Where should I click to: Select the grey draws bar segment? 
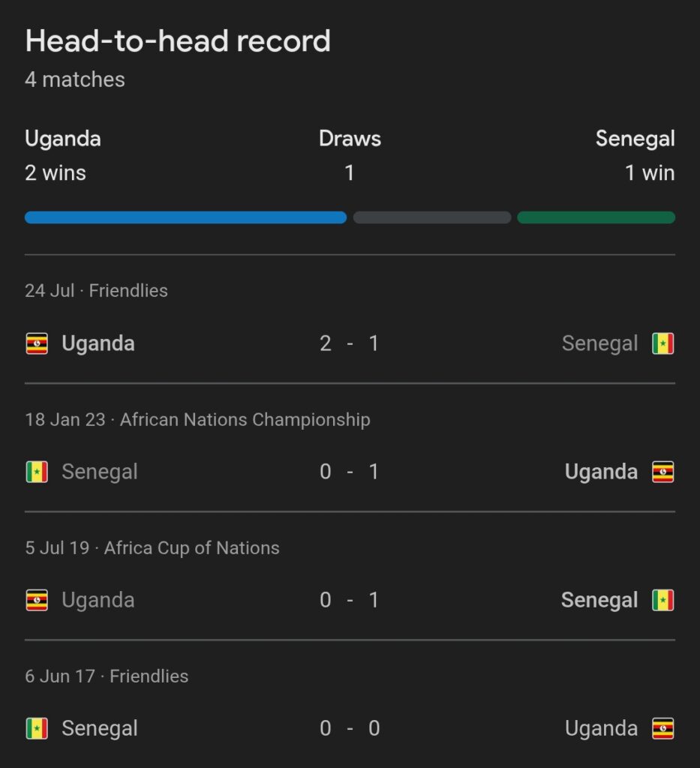tap(432, 217)
